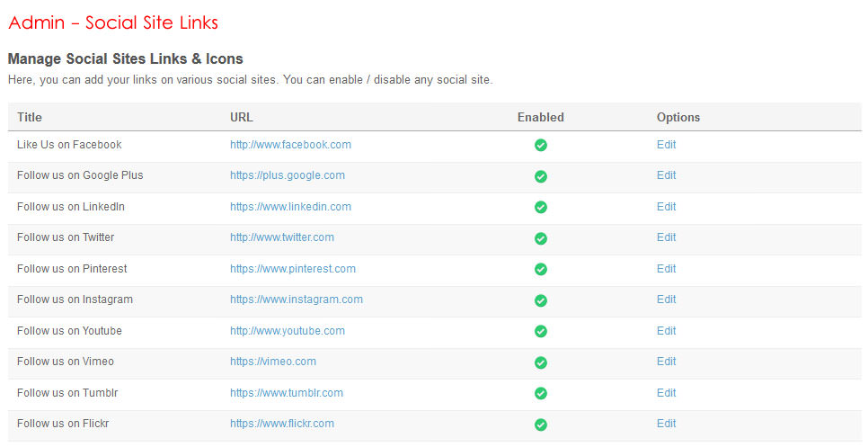Edit the Follow us on Twitter entry
Viewport: 868px width, 447px height.
pos(666,237)
